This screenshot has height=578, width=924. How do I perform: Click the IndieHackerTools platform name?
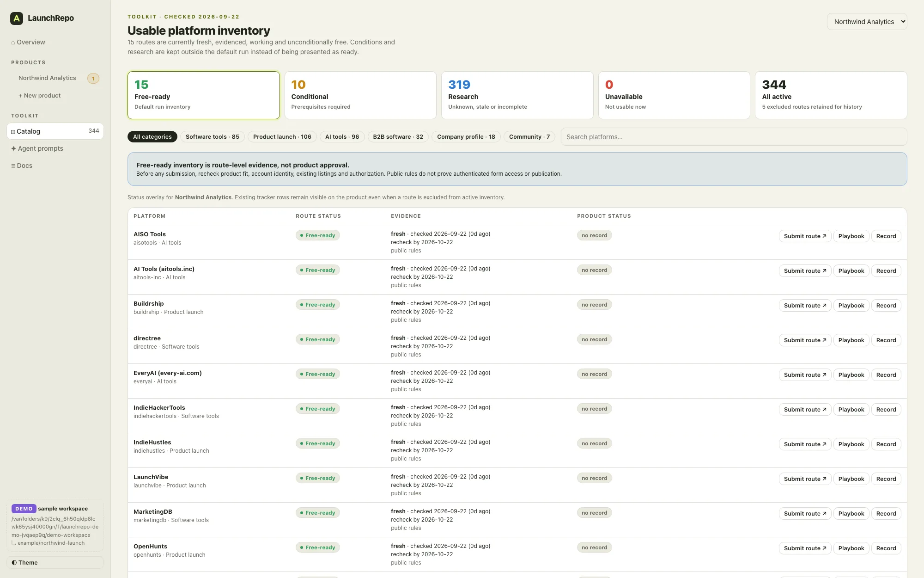(x=159, y=408)
